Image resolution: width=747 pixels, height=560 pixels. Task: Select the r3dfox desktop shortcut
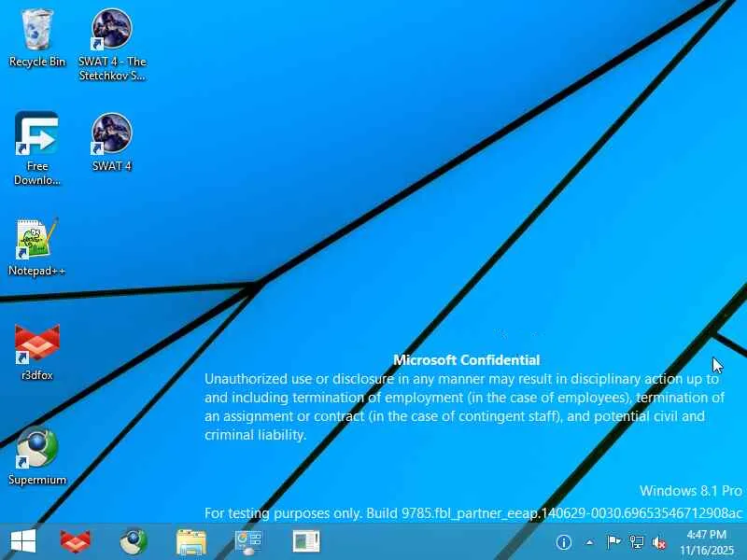pyautogui.click(x=37, y=352)
